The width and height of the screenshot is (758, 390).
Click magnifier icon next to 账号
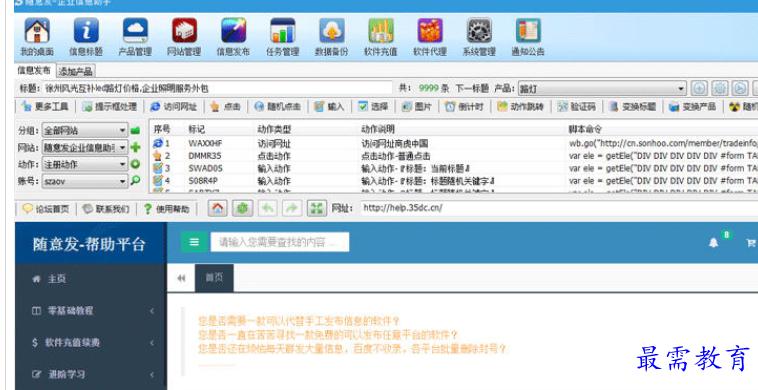click(135, 180)
